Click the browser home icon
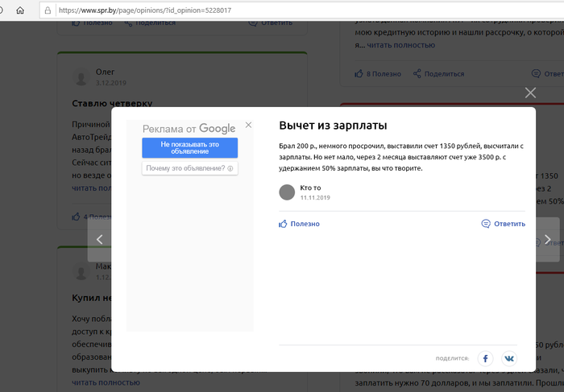The height and width of the screenshot is (392, 564). tap(20, 10)
